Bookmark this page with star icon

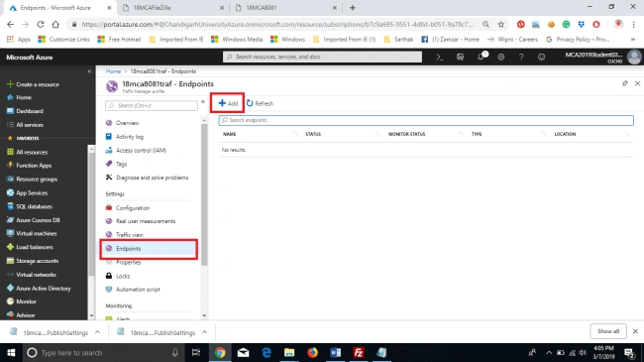coord(500,24)
